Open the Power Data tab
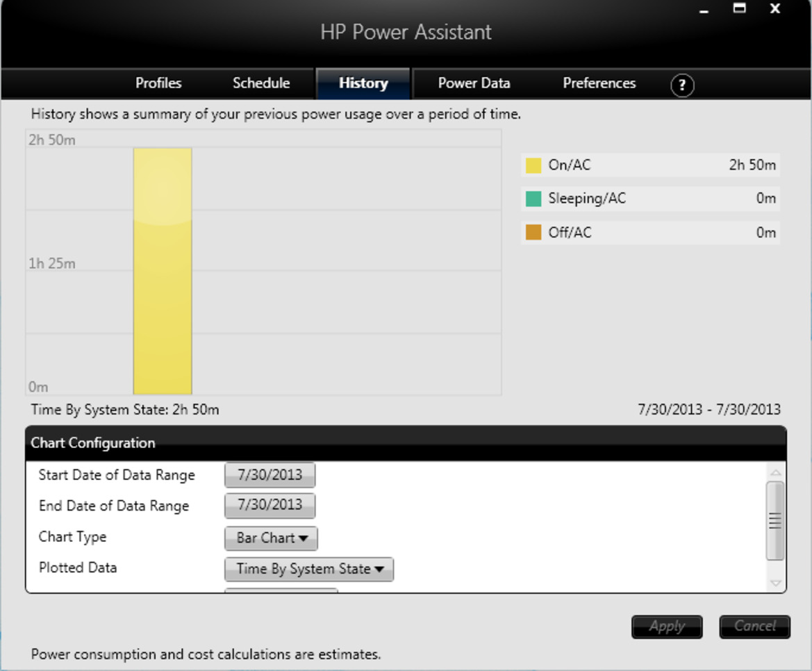 coord(474,83)
